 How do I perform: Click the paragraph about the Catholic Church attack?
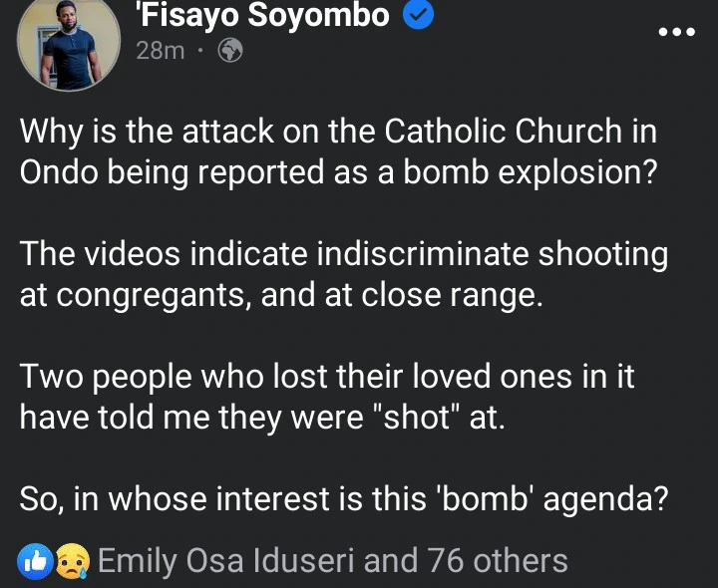point(339,150)
